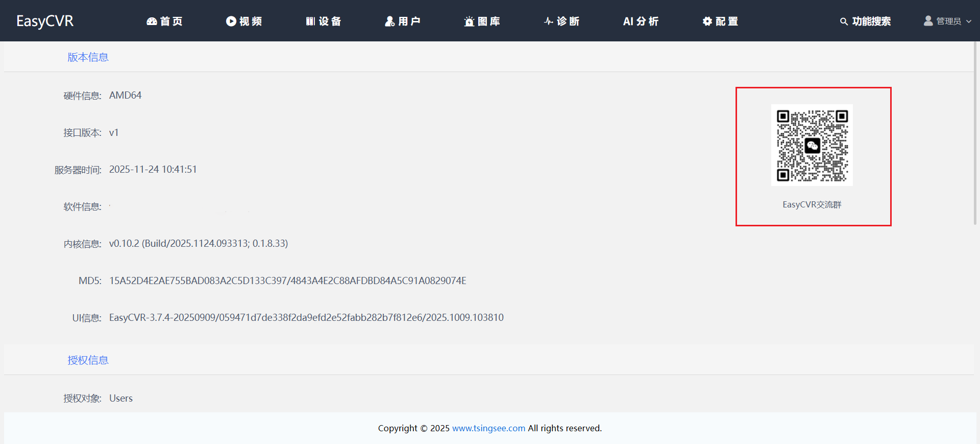
Task: Select the 版本信息 section header
Action: (88, 57)
